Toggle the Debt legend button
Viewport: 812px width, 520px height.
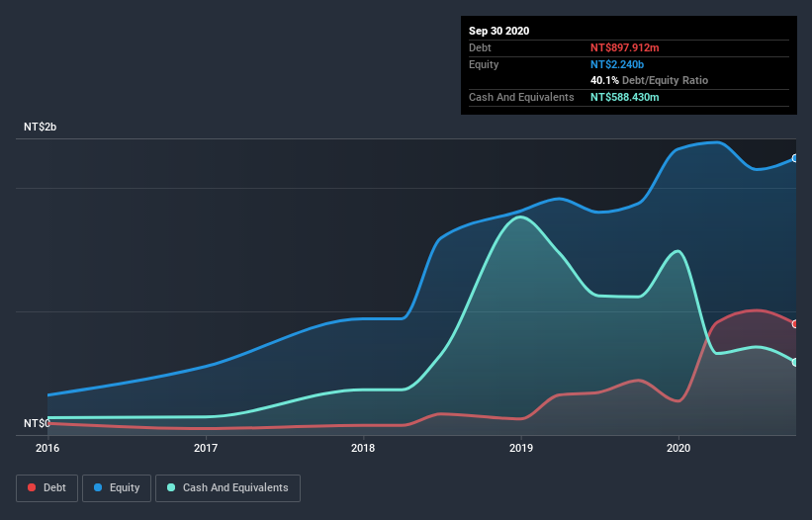point(47,488)
